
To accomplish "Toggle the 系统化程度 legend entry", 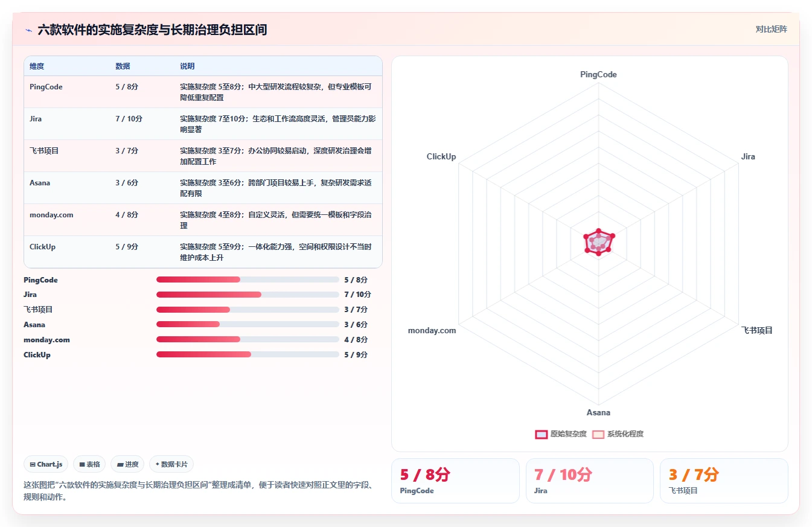I will tap(618, 434).
